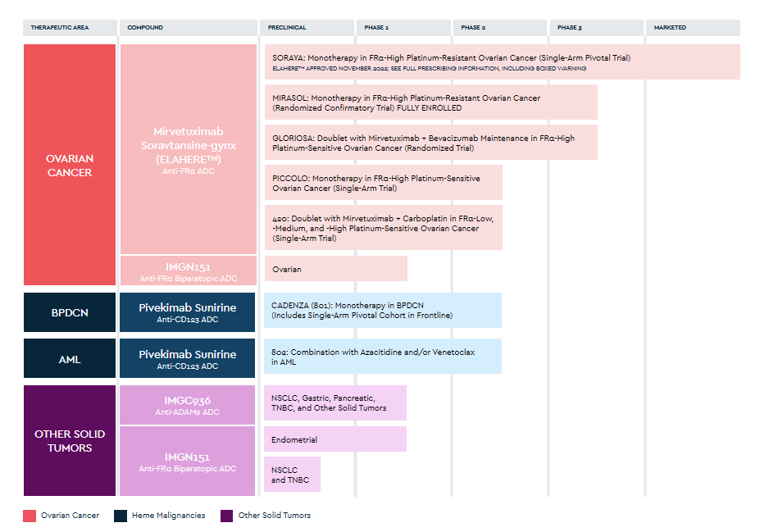The width and height of the screenshot is (769, 532).
Task: Click the NSCLC, Gastric, Pancreatic program bar
Action: (x=335, y=403)
